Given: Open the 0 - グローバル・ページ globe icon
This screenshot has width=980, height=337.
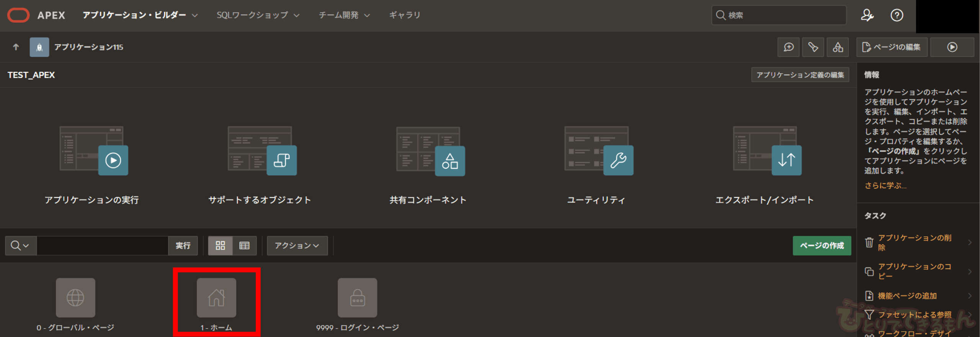Looking at the screenshot, I should 75,298.
